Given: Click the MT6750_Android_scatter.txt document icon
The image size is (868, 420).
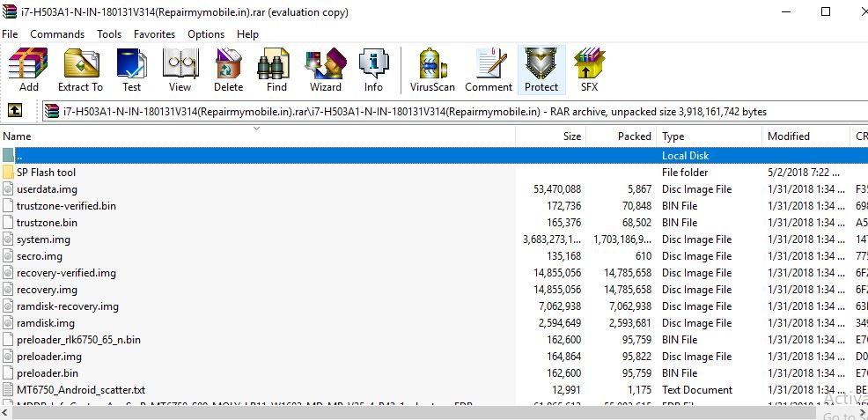Looking at the screenshot, I should 8,390.
